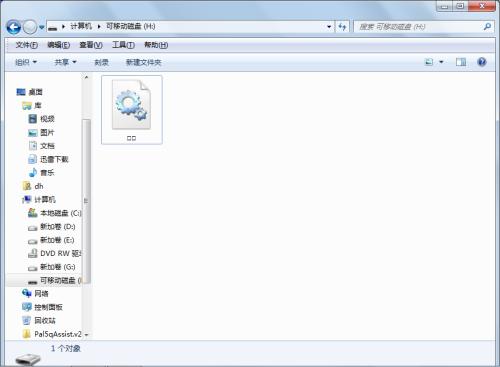Open DVD RW drive entry
Screen dimensions: 500x367
pyautogui.click(x=61, y=253)
